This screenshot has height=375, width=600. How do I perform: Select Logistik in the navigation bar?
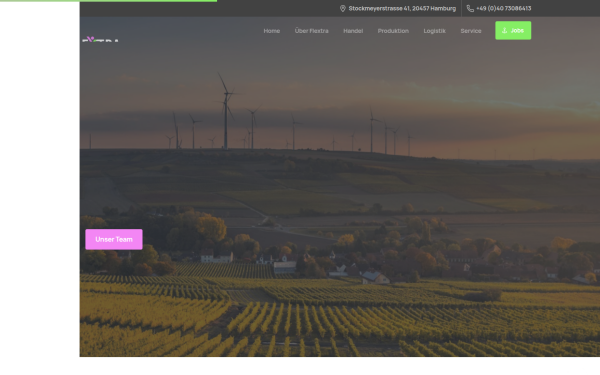pyautogui.click(x=434, y=31)
